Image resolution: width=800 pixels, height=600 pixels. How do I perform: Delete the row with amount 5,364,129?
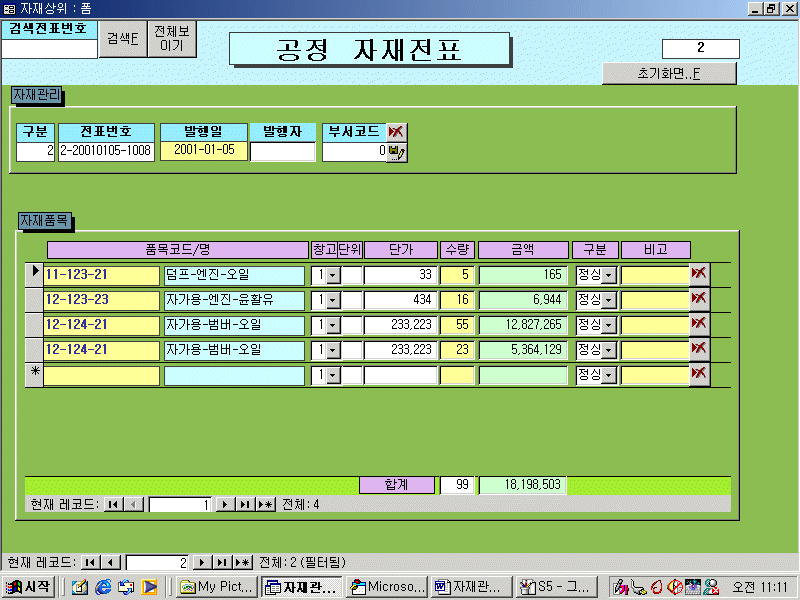pyautogui.click(x=699, y=349)
